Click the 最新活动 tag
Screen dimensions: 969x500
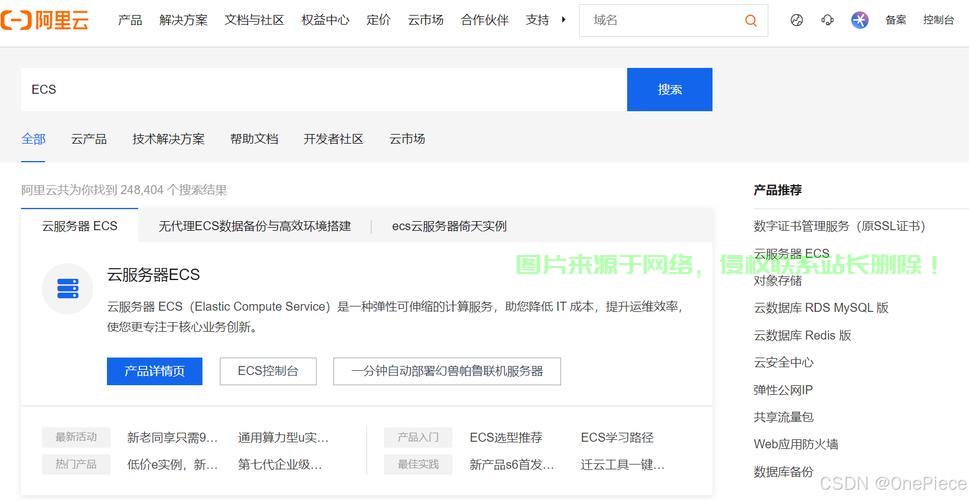76,437
